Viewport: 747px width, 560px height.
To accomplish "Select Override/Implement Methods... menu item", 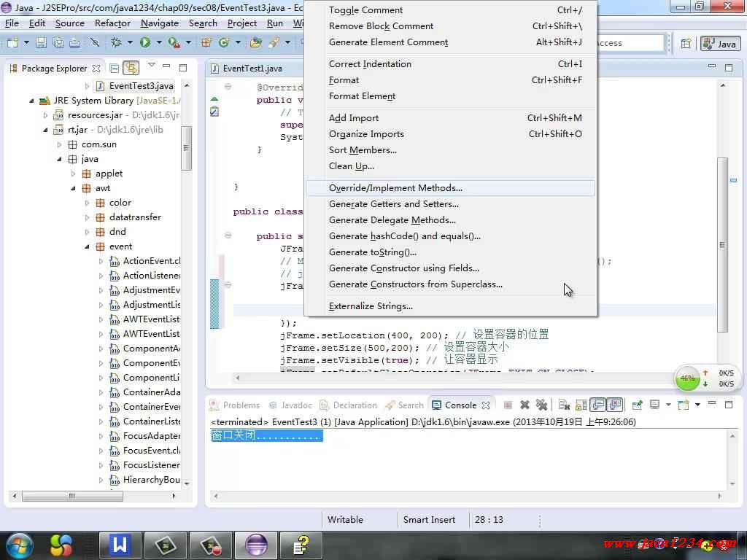I will 451,188.
